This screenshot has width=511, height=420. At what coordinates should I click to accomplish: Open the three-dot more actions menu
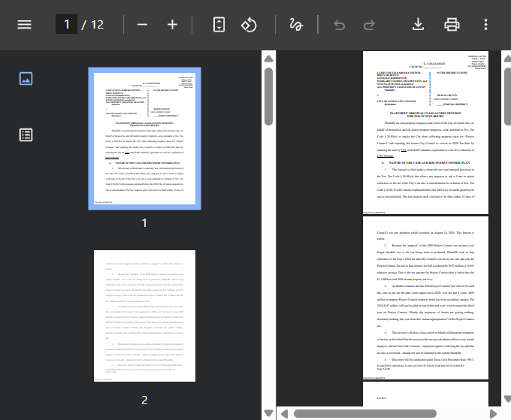pos(486,24)
